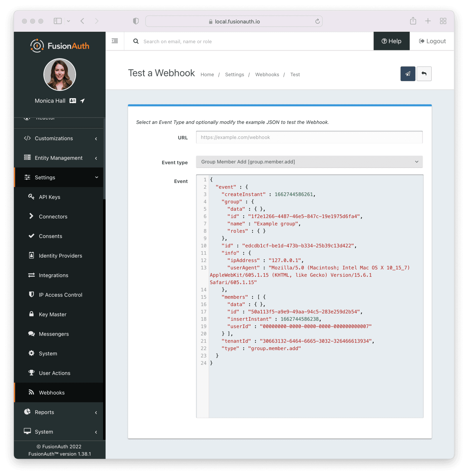The image size is (468, 476).
Task: Go to Home breadcrumb
Action: (207, 75)
